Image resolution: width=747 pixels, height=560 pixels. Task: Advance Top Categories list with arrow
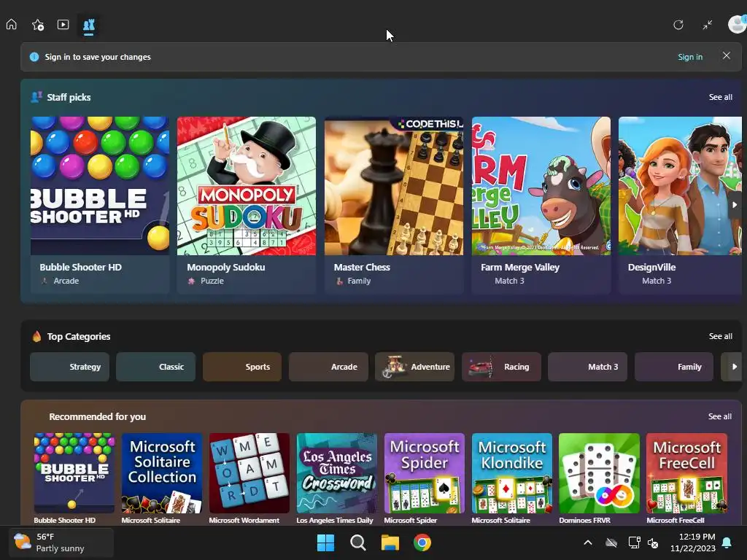coord(734,367)
